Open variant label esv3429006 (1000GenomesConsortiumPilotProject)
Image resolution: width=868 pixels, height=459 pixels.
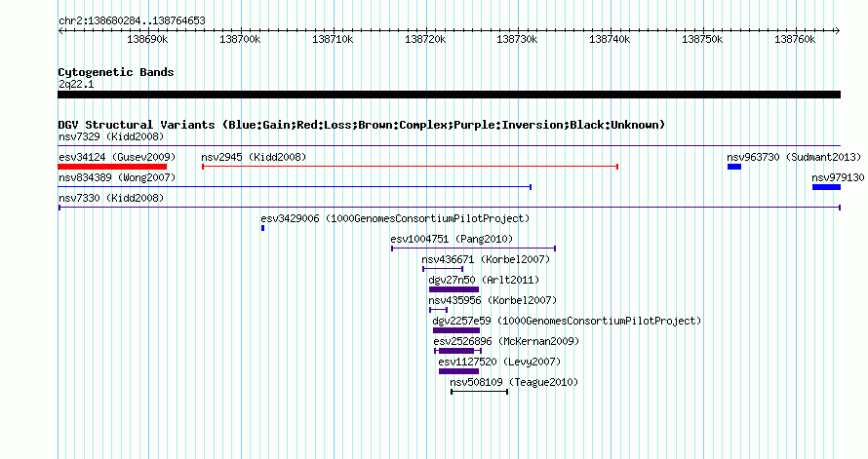point(395,218)
